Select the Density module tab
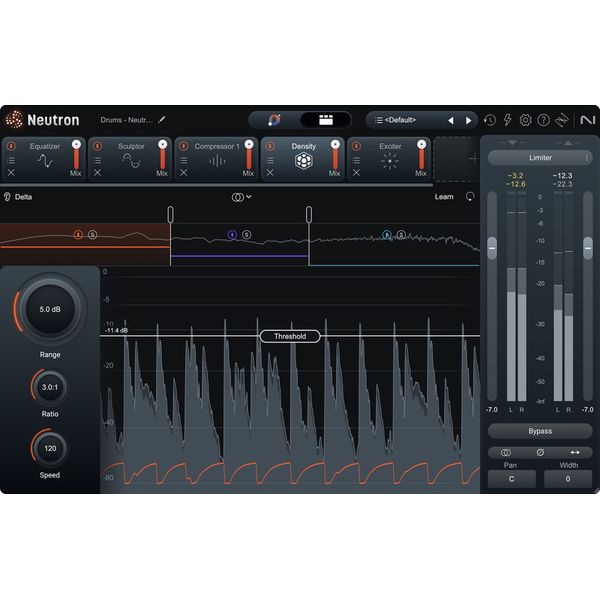600x600 pixels. click(x=304, y=158)
